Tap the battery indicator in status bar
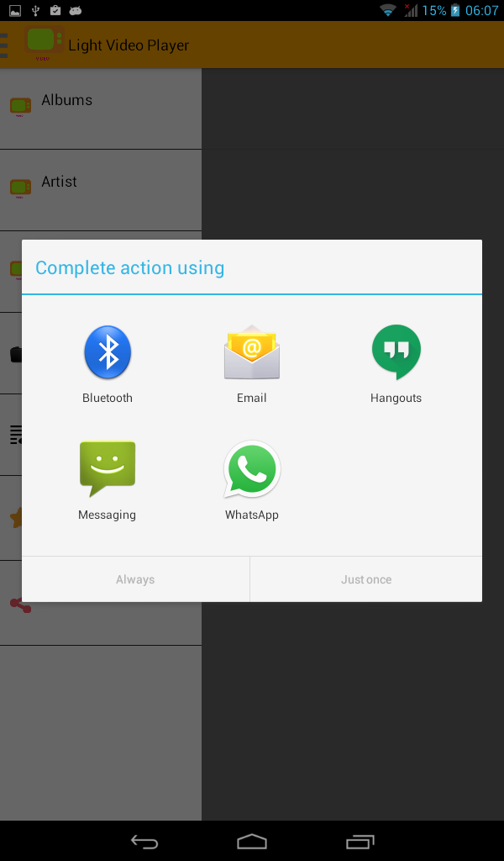 click(x=455, y=10)
